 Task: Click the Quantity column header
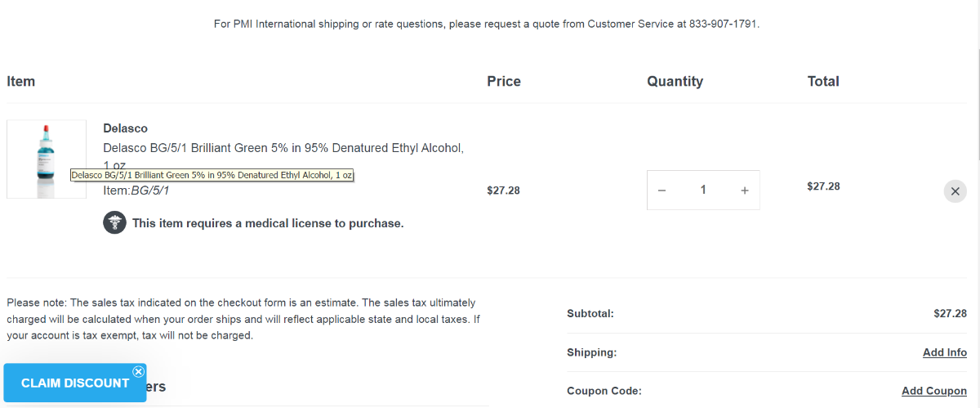(675, 81)
